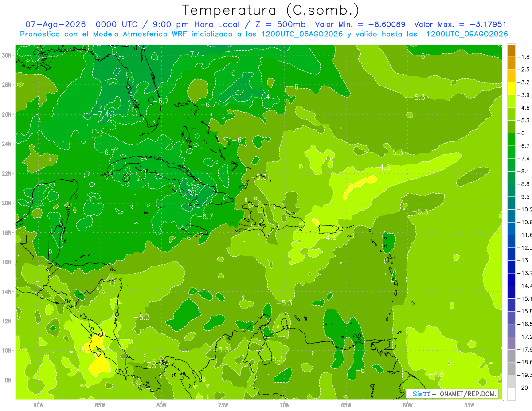532x411 pixels.
Task: Click the "24N" latitude axis label
Action: point(7,144)
